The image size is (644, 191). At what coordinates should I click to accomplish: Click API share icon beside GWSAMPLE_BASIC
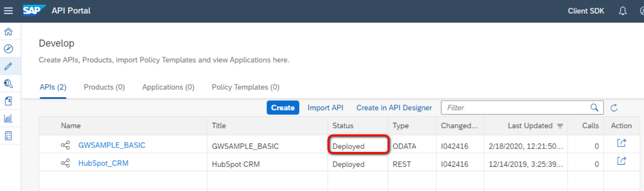pos(65,145)
